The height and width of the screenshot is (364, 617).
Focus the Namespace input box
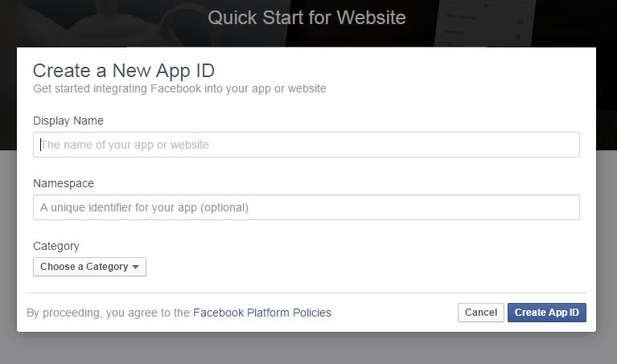tap(306, 207)
